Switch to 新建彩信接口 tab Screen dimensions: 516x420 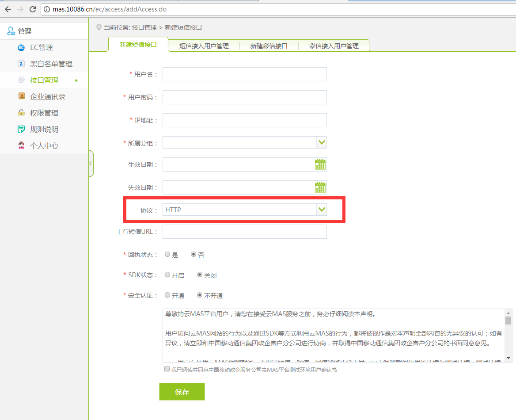coord(269,46)
